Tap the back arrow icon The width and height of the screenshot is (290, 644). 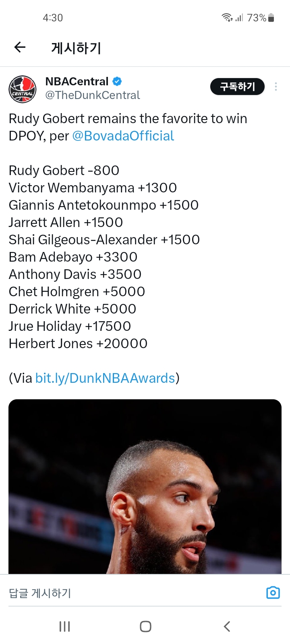pyautogui.click(x=20, y=47)
